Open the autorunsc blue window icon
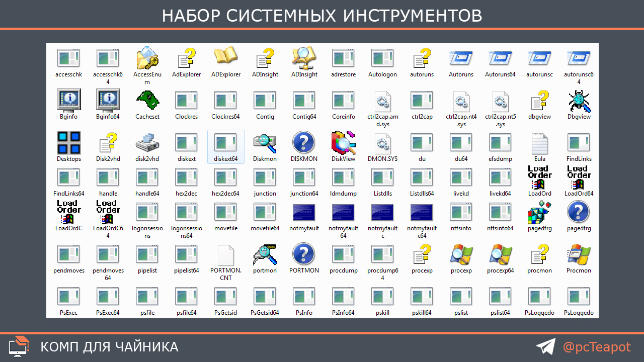This screenshot has height=362, width=644. point(540,58)
